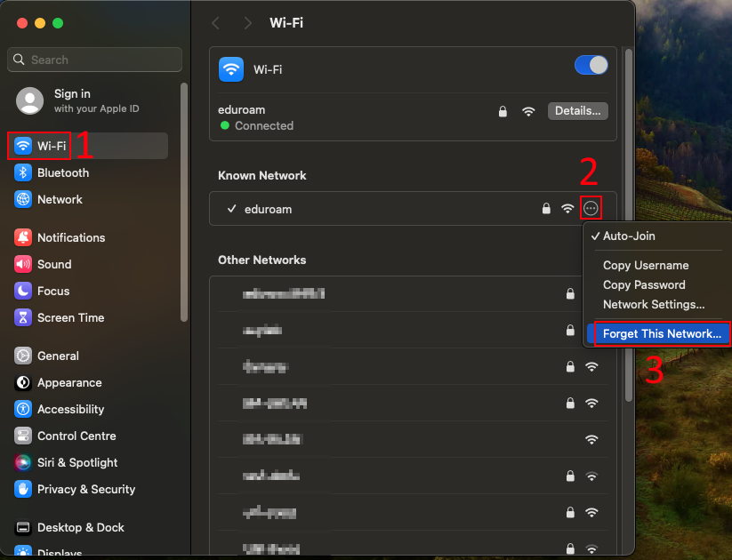Open Network Settings from context menu
Screen dimensions: 732x560
click(x=656, y=304)
